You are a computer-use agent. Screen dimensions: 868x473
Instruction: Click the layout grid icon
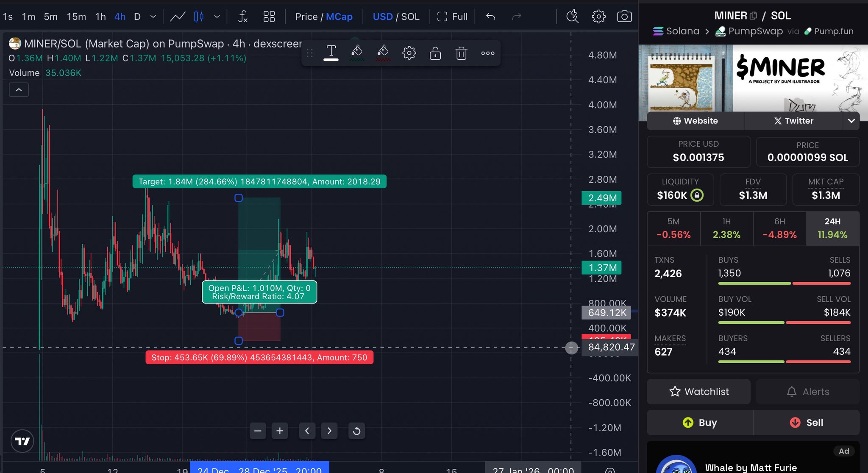(269, 17)
